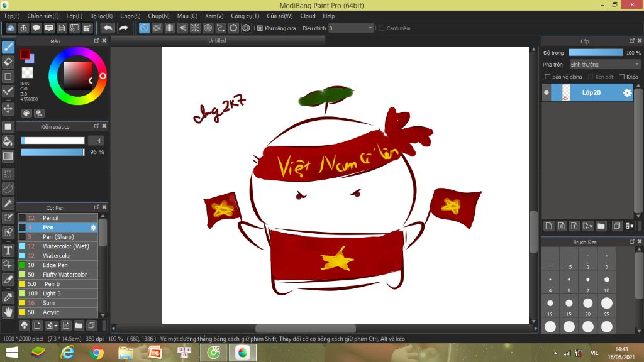Screen dimensions: 644x362
Task: Open Google Chrome from taskbar
Action: [x=96, y=353]
